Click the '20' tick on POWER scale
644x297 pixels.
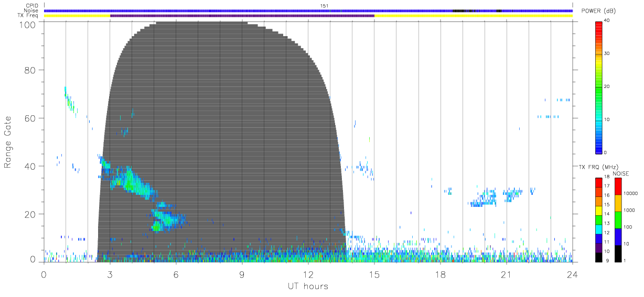(x=608, y=87)
